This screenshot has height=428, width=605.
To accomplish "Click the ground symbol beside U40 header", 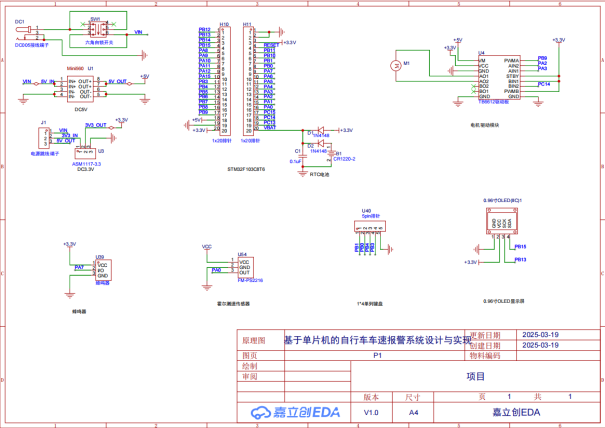I will pos(390,249).
